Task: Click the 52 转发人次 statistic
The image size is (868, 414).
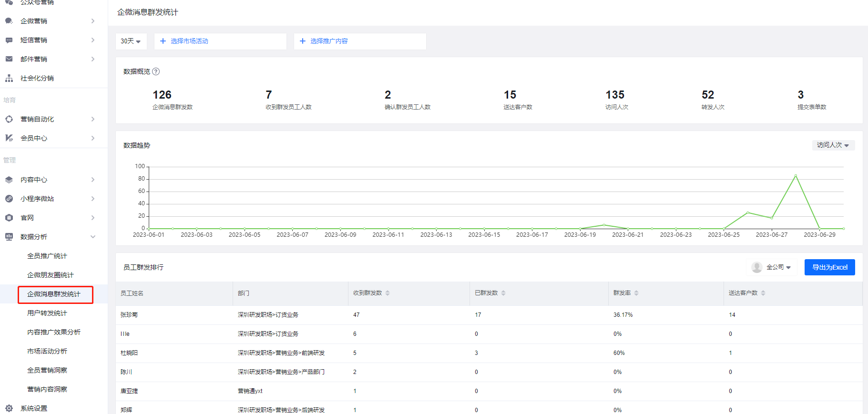Action: tap(713, 100)
